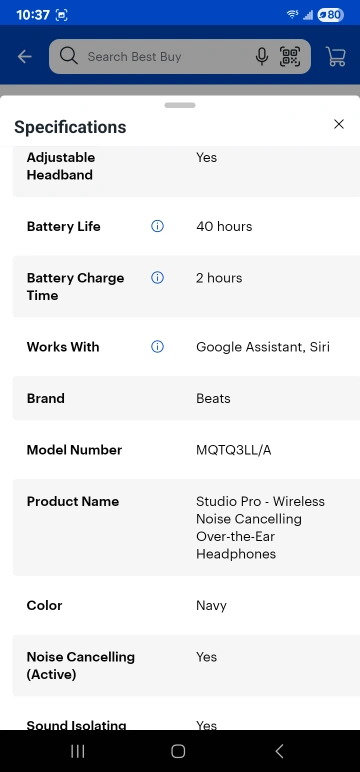Viewport: 360px width, 772px height.
Task: Tap the Specifications heading
Action: [x=70, y=127]
